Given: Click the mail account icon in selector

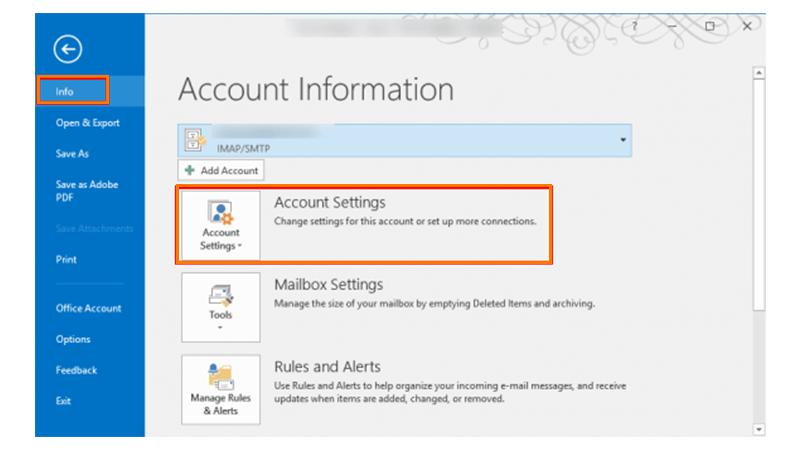Looking at the screenshot, I should [195, 140].
